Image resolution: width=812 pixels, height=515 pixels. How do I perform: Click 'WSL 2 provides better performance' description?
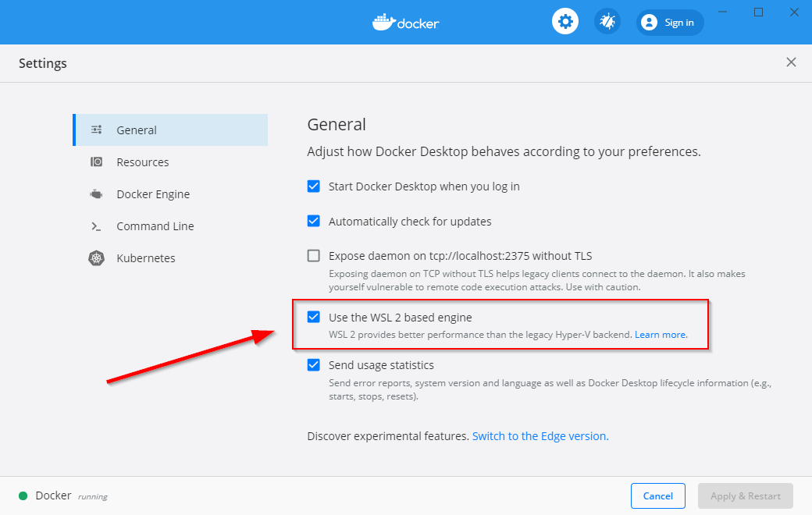coord(481,335)
